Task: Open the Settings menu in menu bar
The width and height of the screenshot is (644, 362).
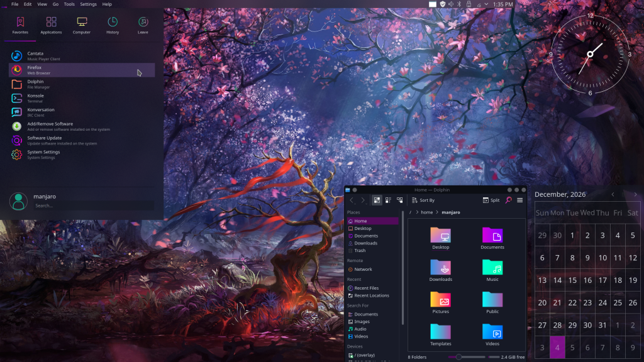Action: pyautogui.click(x=88, y=3)
